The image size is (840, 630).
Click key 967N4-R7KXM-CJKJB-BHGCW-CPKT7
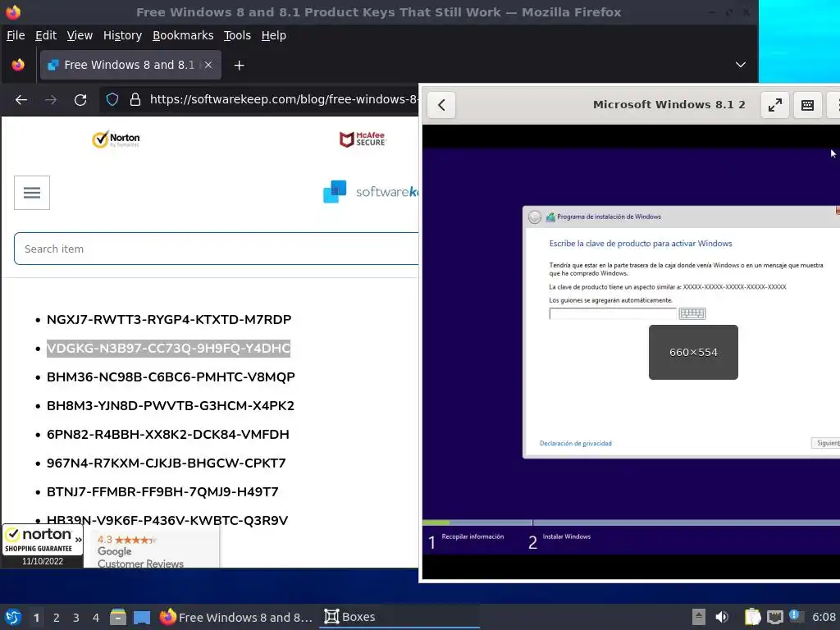[x=166, y=463]
